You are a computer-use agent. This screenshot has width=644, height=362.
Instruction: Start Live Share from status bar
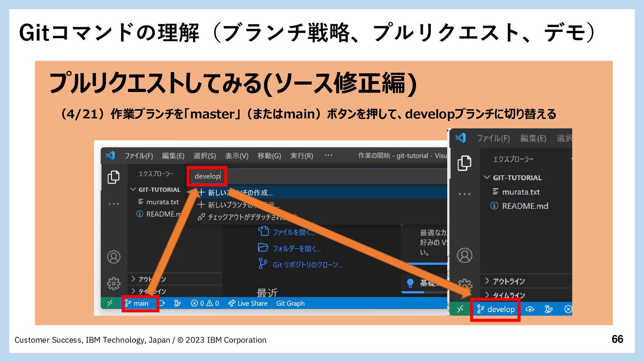248,303
